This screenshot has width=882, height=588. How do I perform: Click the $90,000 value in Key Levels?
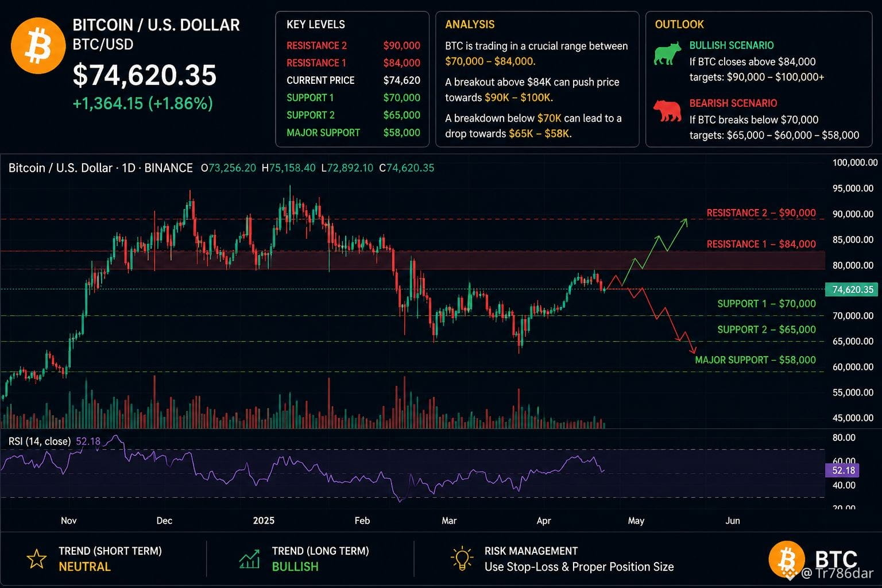point(402,45)
